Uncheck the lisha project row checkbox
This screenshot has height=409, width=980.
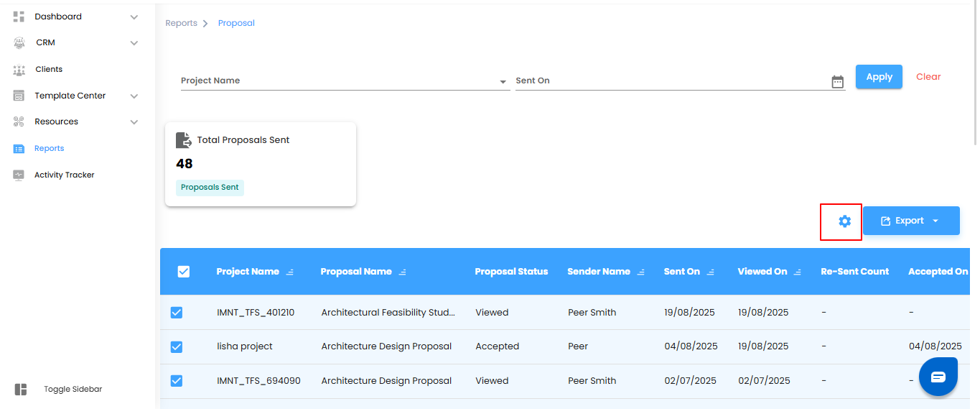coord(177,346)
